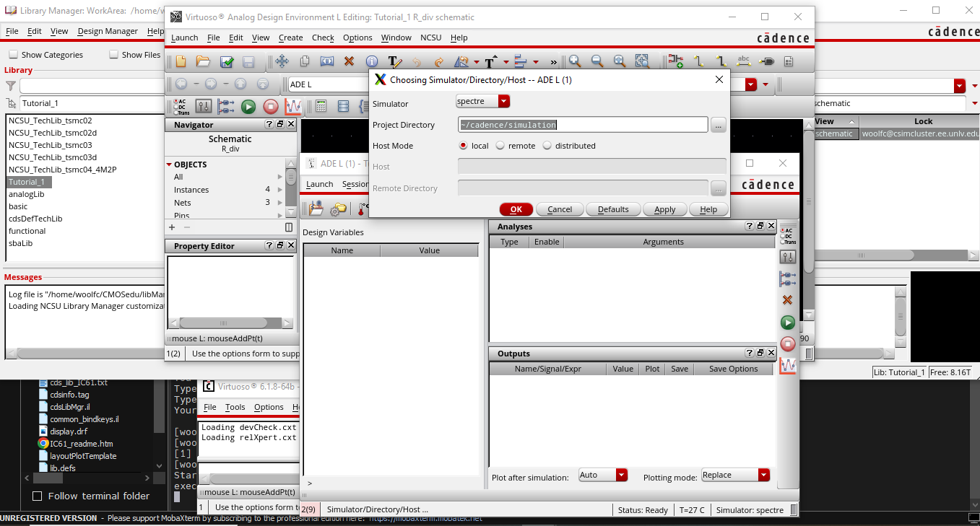Click the Zoom To Fit icon
This screenshot has height=526, width=980.
point(620,62)
